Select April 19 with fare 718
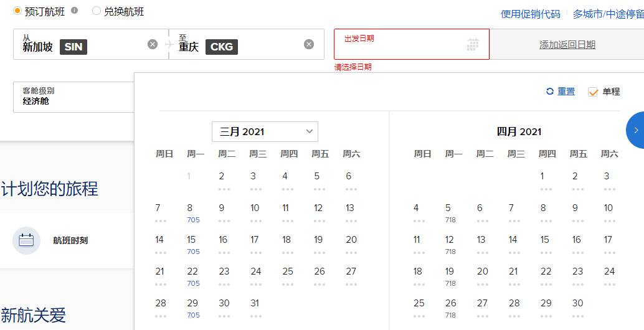644x330 pixels. click(450, 276)
